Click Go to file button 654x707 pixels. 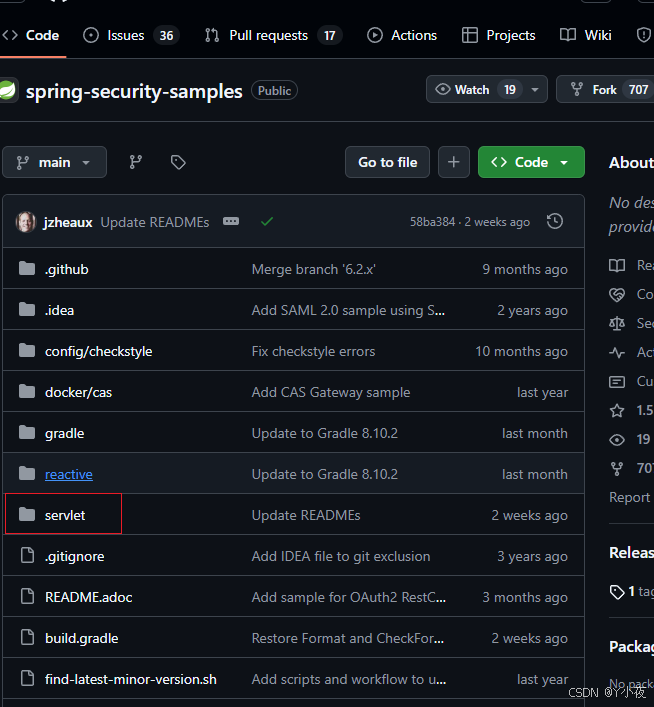coord(387,162)
